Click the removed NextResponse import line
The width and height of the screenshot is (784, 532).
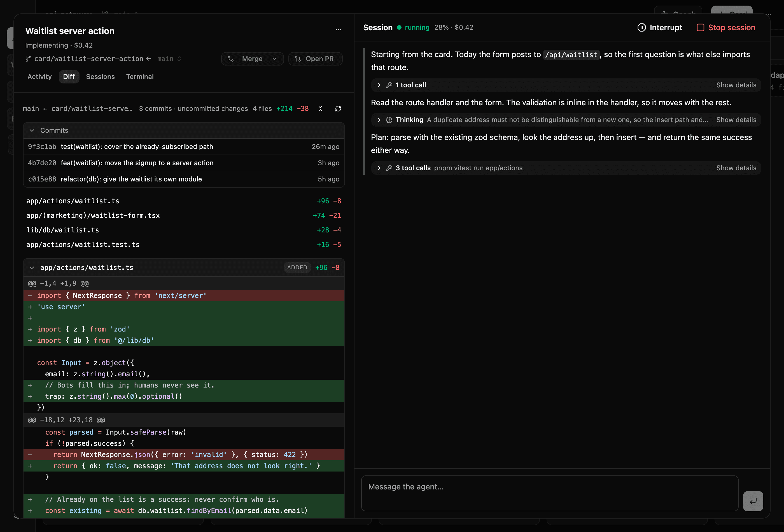click(184, 296)
